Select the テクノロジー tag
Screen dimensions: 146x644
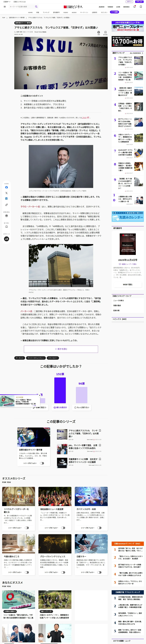tap(53, 358)
